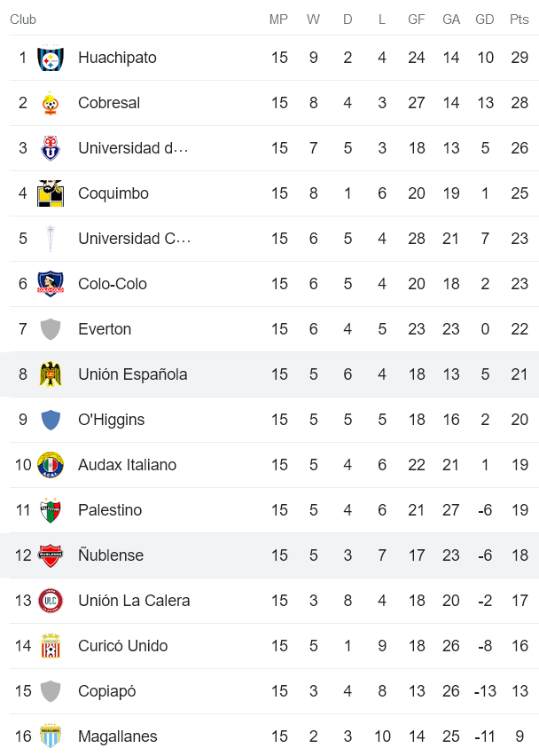The image size is (539, 756).
Task: Click the Curicó Unido badge
Action: point(51,645)
